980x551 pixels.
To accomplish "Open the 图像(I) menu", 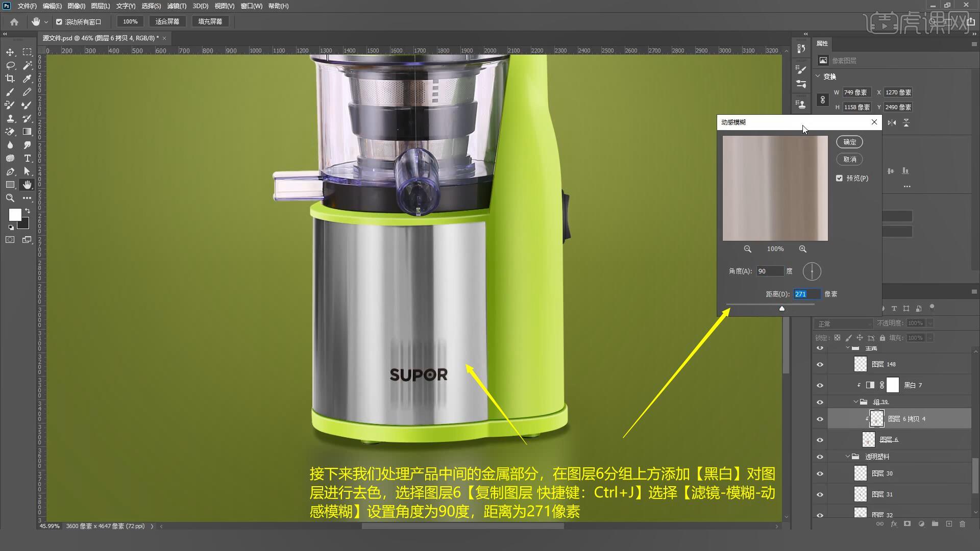I will click(76, 6).
